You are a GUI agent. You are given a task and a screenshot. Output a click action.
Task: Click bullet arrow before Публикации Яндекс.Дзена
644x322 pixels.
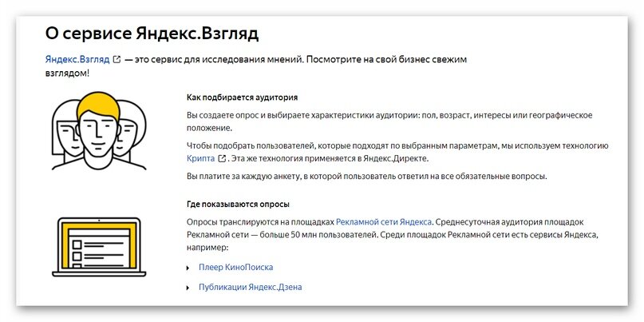click(x=188, y=288)
